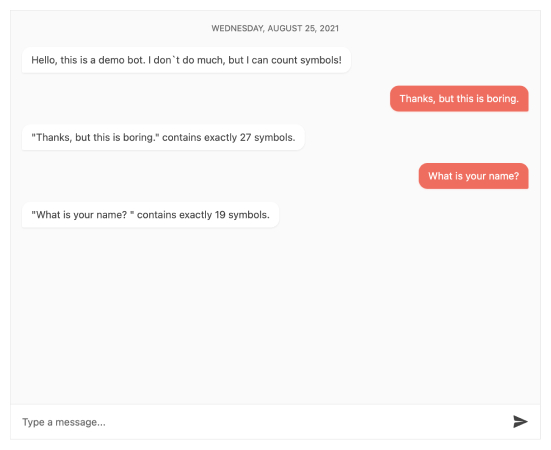Select the red "Thanks, but this is boring." bubble
Screen dimensions: 551x450
459,99
